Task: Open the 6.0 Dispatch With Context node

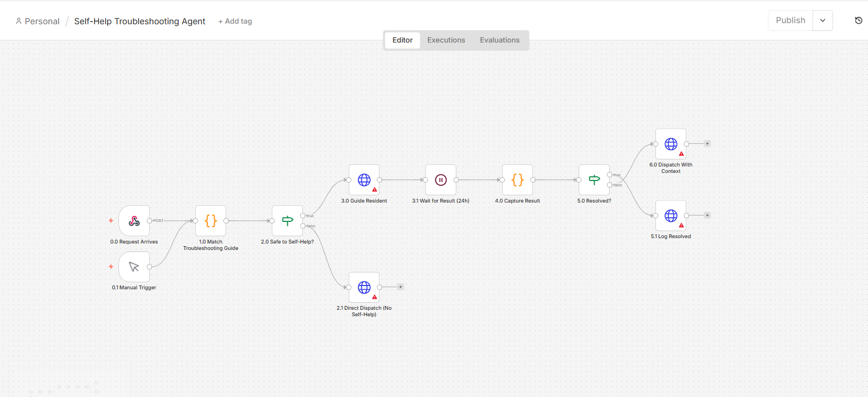Action: [x=671, y=144]
